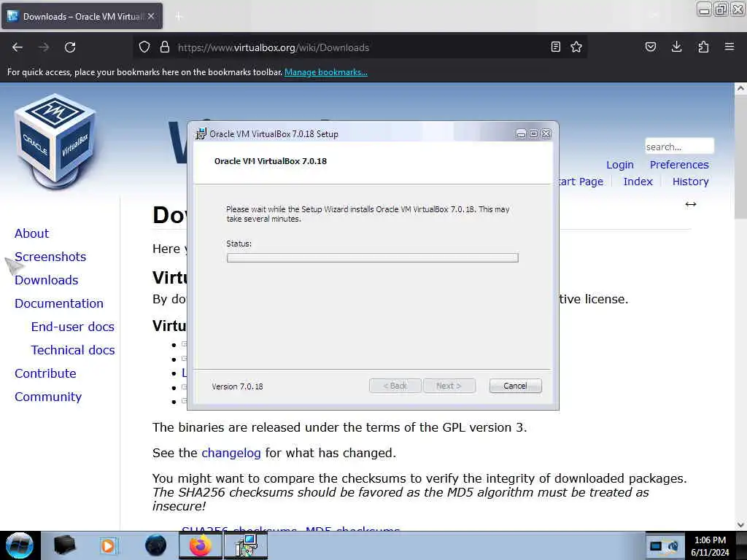The height and width of the screenshot is (560, 747).
Task: Open Community in the sidebar
Action: click(48, 397)
